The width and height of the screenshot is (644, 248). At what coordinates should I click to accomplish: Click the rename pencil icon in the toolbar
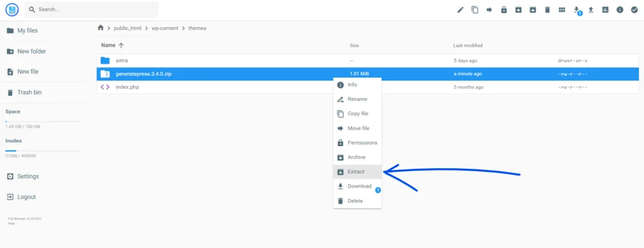460,10
